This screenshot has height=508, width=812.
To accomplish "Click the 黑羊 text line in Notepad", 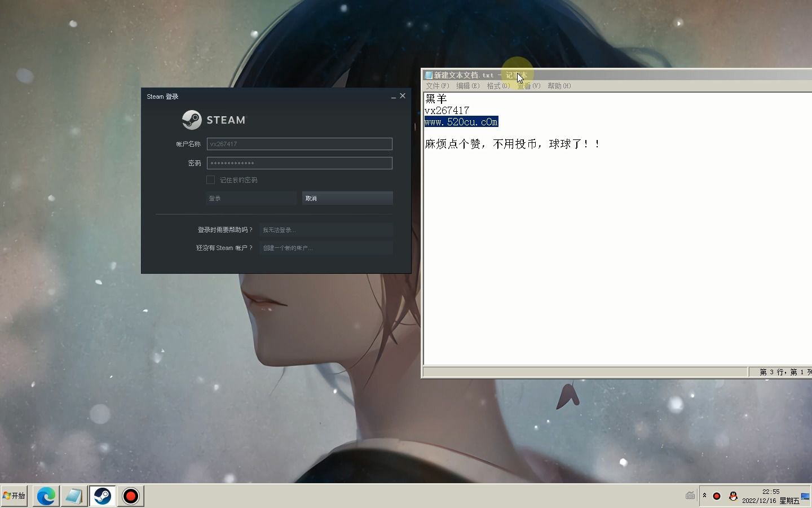I will tap(436, 99).
